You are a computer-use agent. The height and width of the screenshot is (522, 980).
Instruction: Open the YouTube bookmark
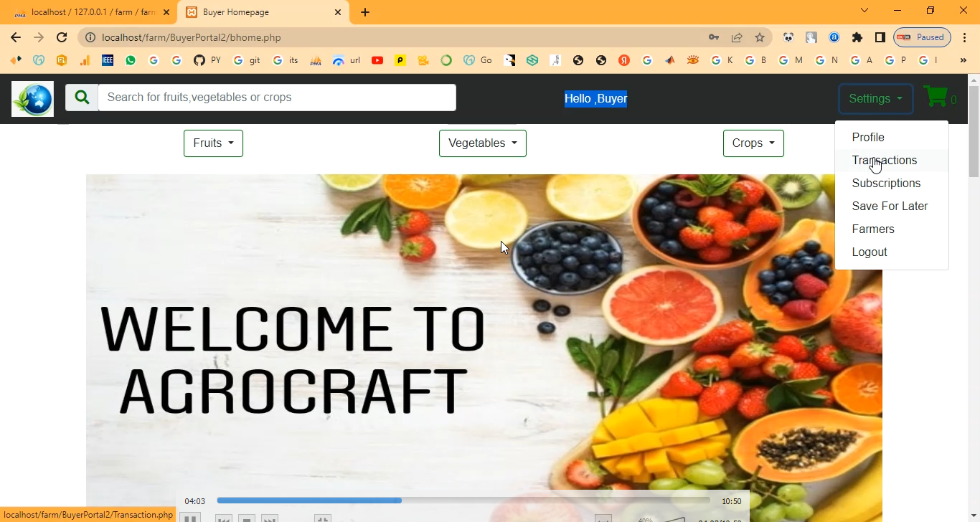point(377,61)
